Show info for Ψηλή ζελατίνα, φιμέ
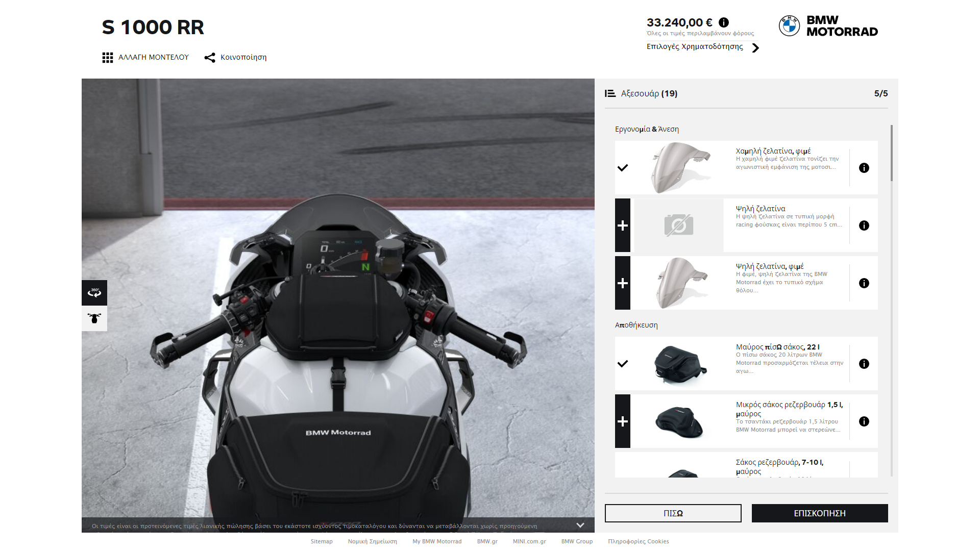 pyautogui.click(x=864, y=283)
